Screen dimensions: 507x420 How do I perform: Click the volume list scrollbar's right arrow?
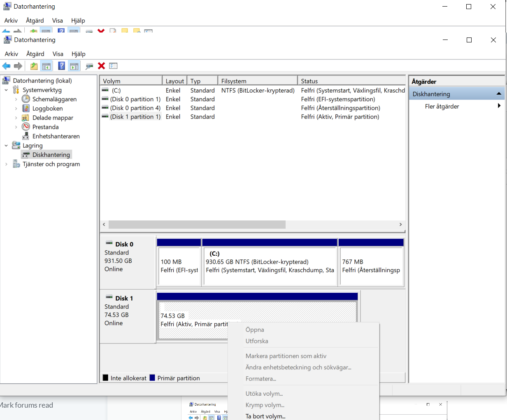click(400, 224)
